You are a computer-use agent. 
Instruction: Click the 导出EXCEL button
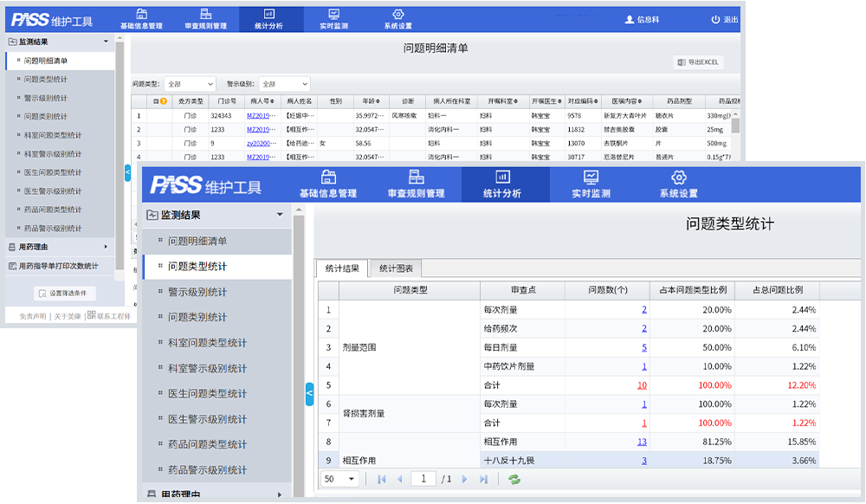point(698,62)
